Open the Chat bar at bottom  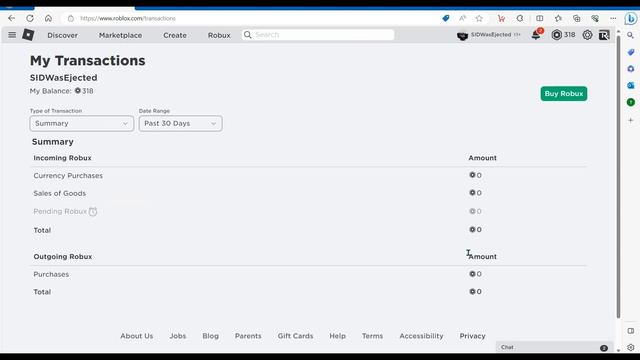tap(554, 347)
